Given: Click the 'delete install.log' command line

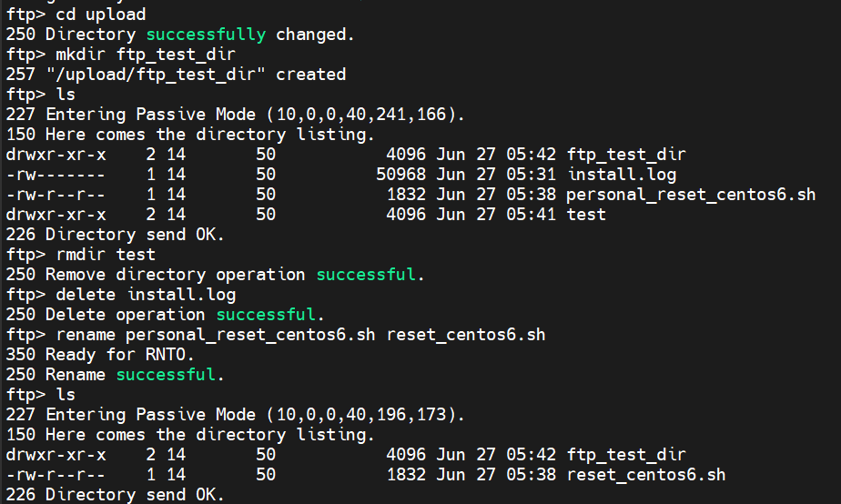Looking at the screenshot, I should (121, 295).
